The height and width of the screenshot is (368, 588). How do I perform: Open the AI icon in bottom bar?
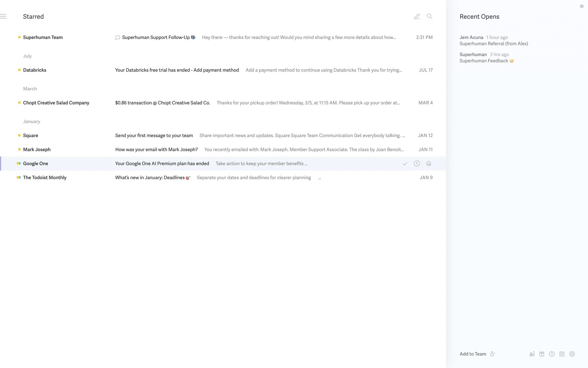point(532,354)
